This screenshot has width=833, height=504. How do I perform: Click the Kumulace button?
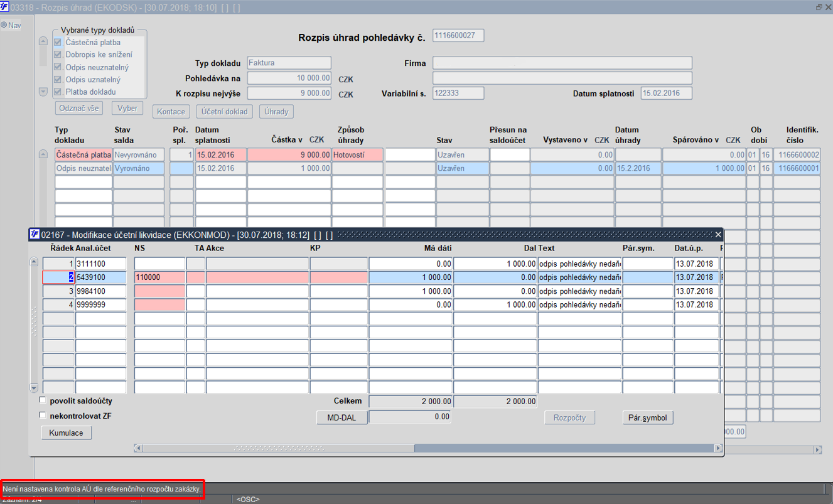coord(67,432)
